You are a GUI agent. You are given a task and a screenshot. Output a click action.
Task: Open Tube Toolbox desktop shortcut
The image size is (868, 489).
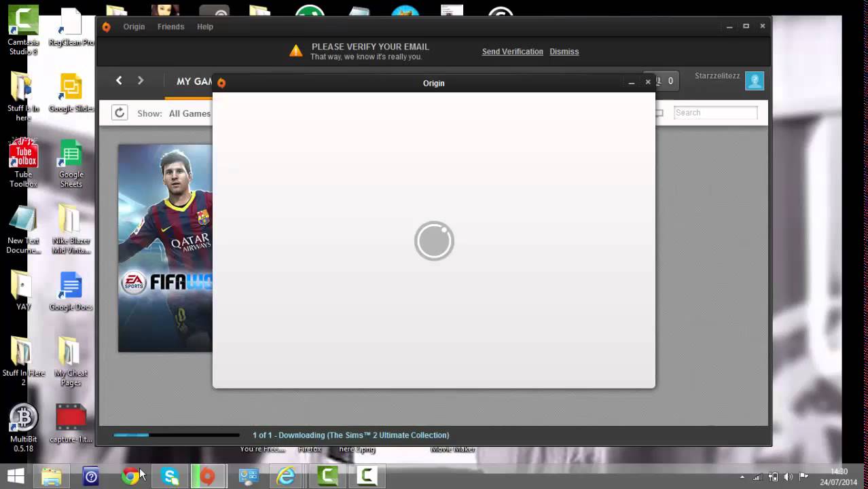click(23, 163)
